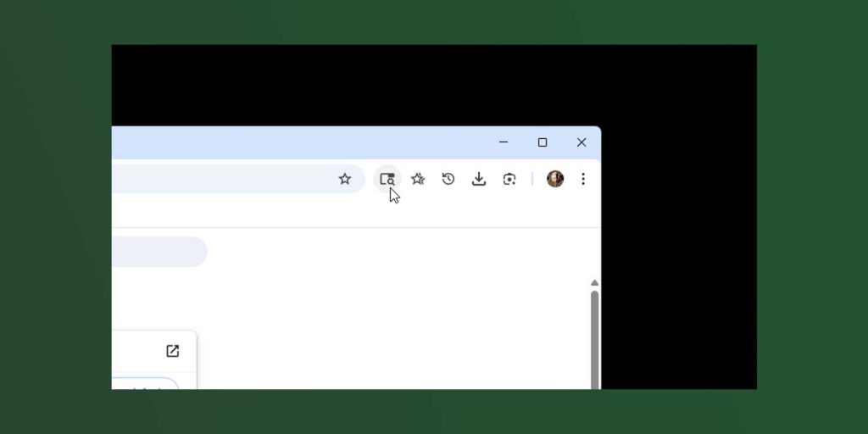Click the vertical scrollbar thumb
The height and width of the screenshot is (434, 868).
pos(594,340)
